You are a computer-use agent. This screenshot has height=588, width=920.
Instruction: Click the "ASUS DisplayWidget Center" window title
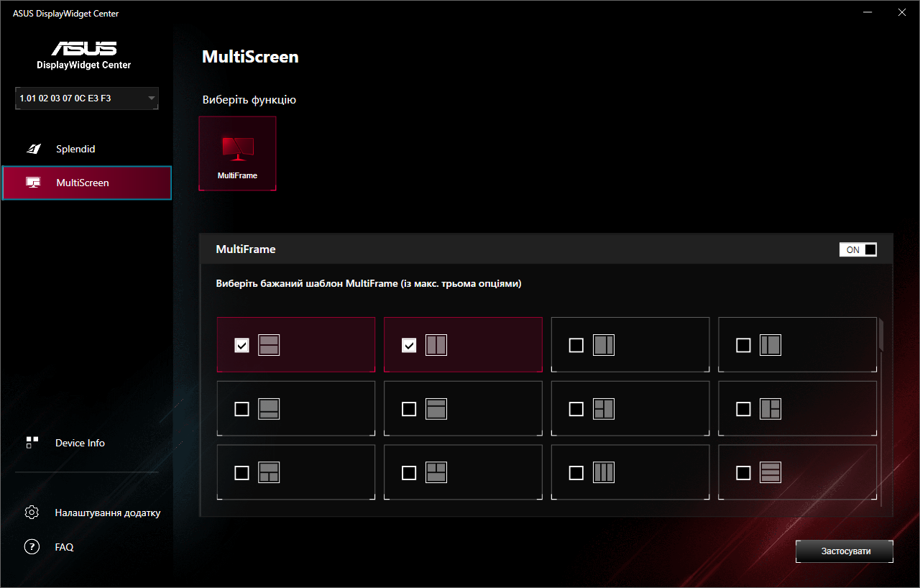(65, 14)
